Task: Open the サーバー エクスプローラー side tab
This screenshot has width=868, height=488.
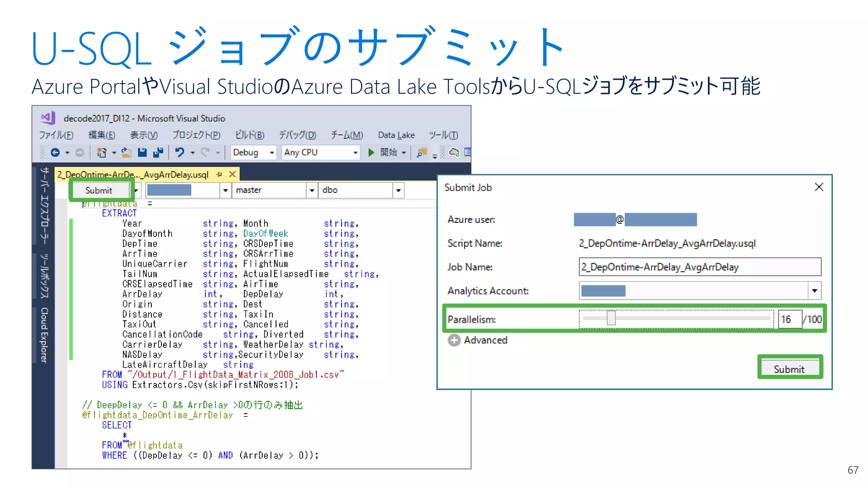Action: click(44, 205)
